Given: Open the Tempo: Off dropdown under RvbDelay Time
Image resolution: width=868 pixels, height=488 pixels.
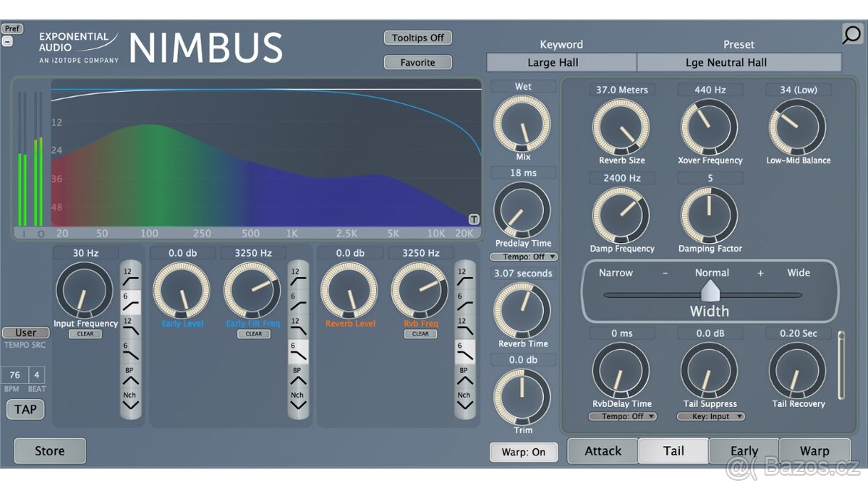Looking at the screenshot, I should 623,416.
